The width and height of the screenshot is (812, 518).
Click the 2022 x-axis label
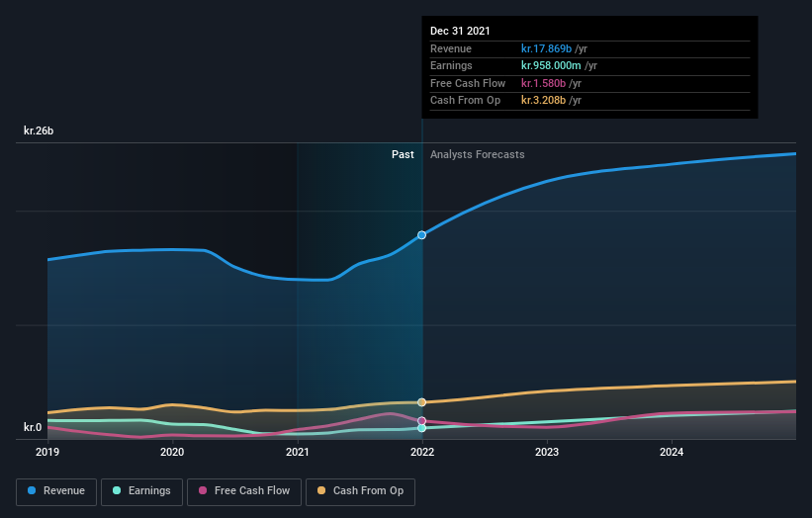coord(422,452)
